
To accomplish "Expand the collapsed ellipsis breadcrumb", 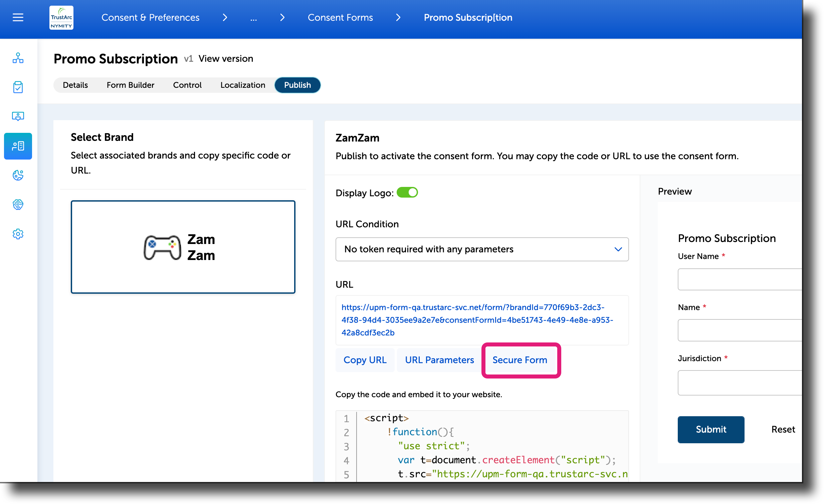I will click(253, 18).
